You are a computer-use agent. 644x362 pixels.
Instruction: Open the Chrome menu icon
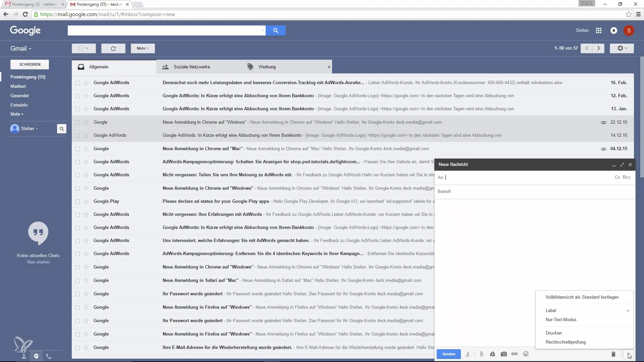point(638,14)
